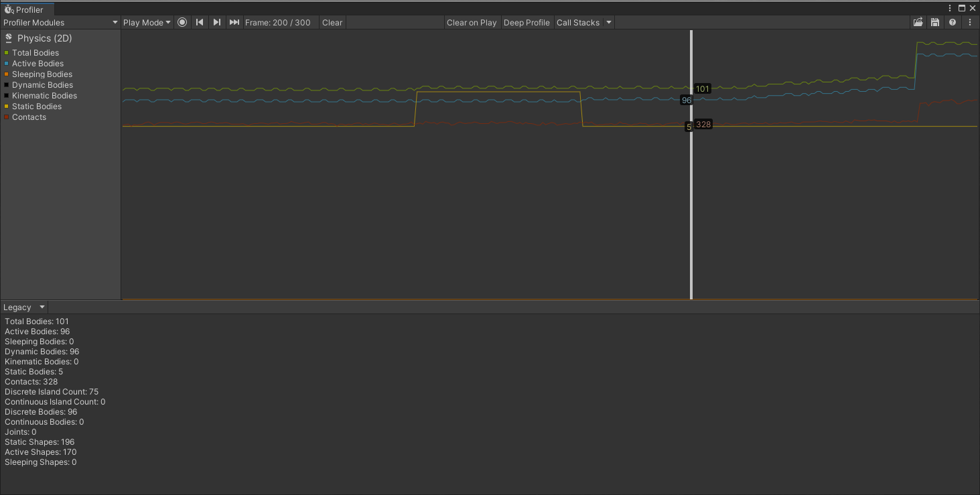Viewport: 980px width, 495px height.
Task: Step to the next frame
Action: 217,22
